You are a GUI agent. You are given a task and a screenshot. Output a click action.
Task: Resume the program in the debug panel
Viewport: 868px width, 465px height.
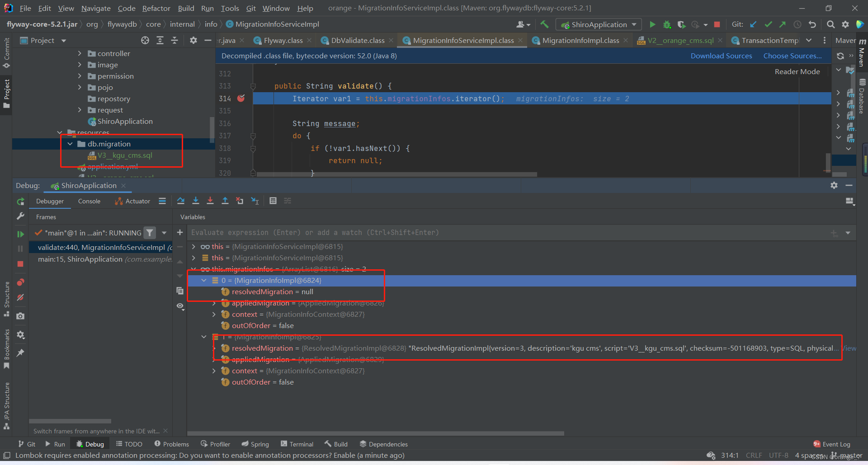20,234
